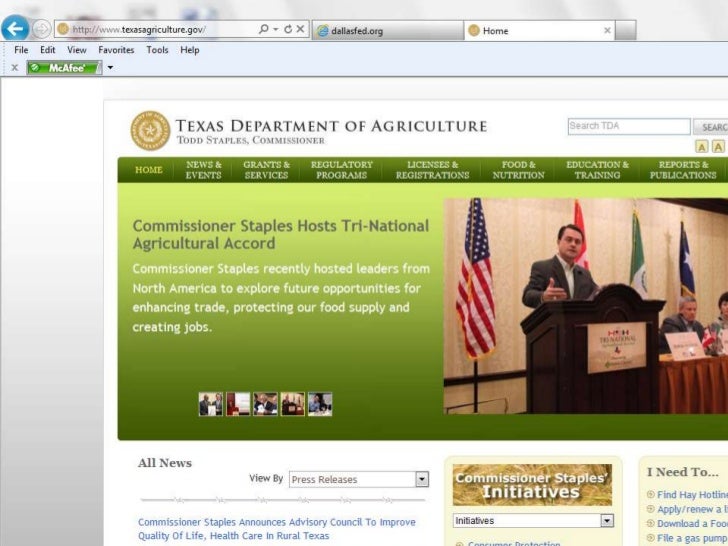Click the search magnifier icon in address bar
Viewport: 728px width, 546px height.
[x=263, y=29]
